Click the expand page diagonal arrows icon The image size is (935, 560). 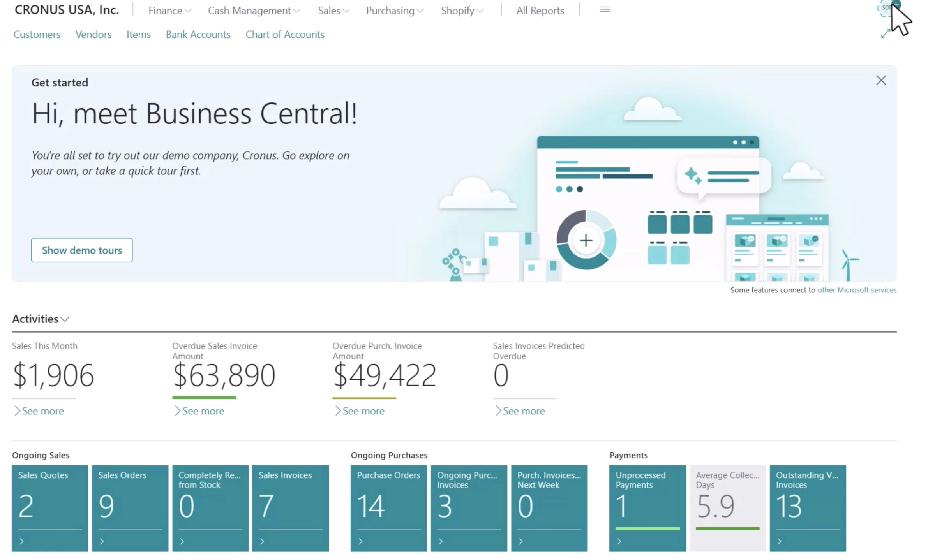coord(885,34)
